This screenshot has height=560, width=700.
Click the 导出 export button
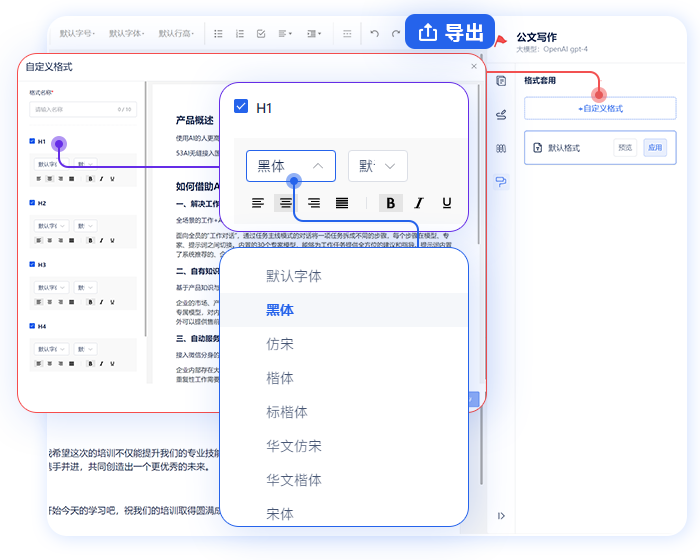(x=450, y=32)
